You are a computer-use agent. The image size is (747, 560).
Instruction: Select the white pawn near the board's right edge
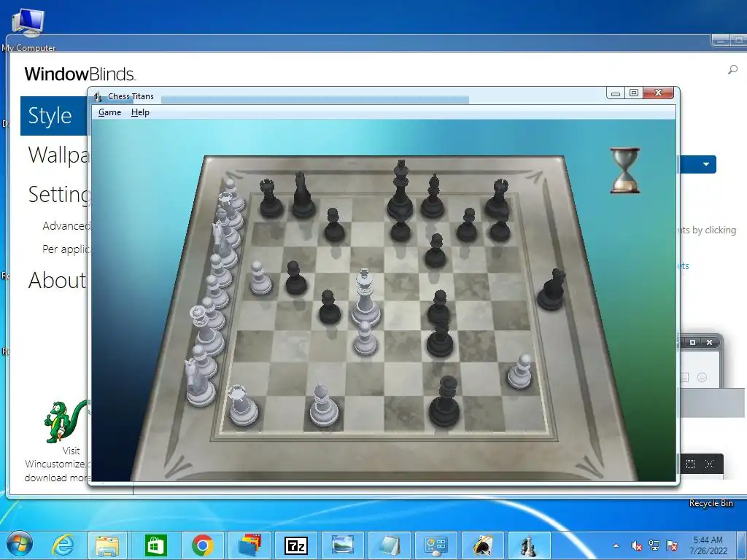520,371
